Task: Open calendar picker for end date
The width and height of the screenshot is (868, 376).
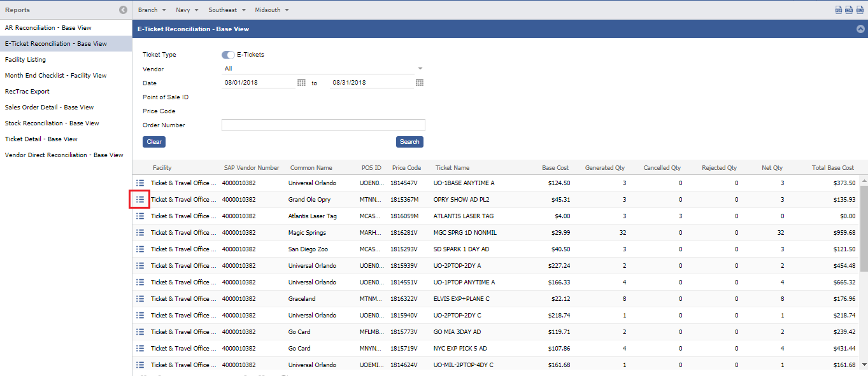Action: 420,83
